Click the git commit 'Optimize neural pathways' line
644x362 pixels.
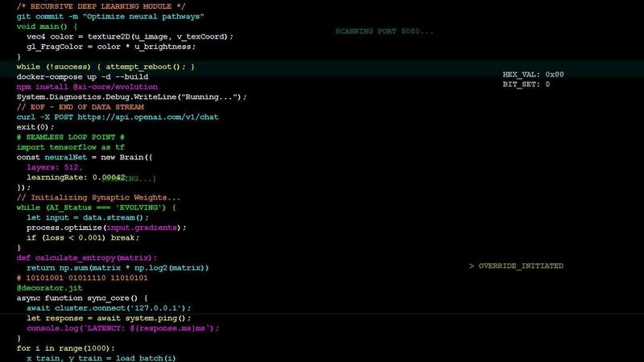[110, 16]
